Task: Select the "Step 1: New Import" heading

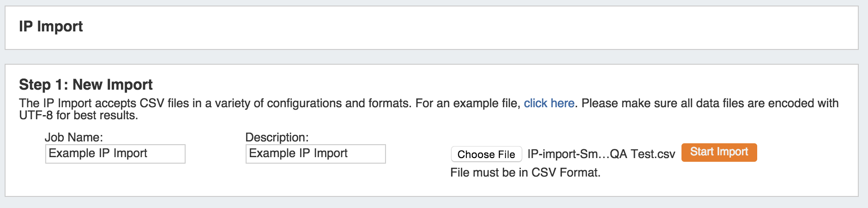Action: click(x=86, y=85)
